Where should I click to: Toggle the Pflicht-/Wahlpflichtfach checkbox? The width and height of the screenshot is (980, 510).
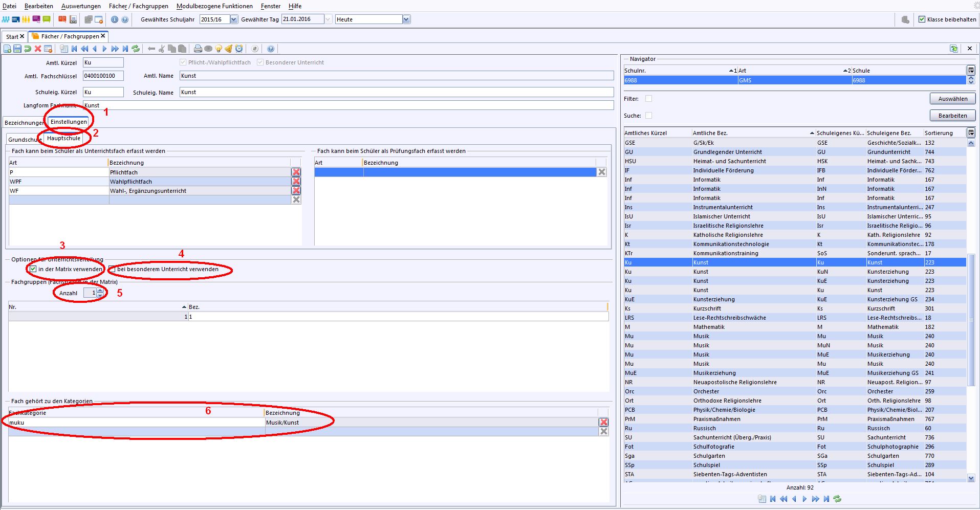[183, 62]
